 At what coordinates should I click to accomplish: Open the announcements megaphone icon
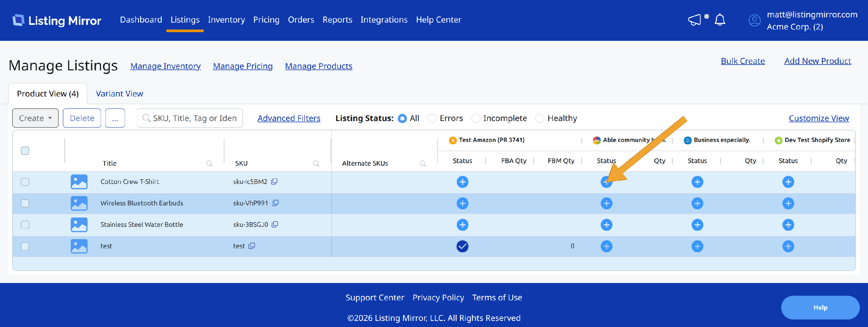point(694,20)
